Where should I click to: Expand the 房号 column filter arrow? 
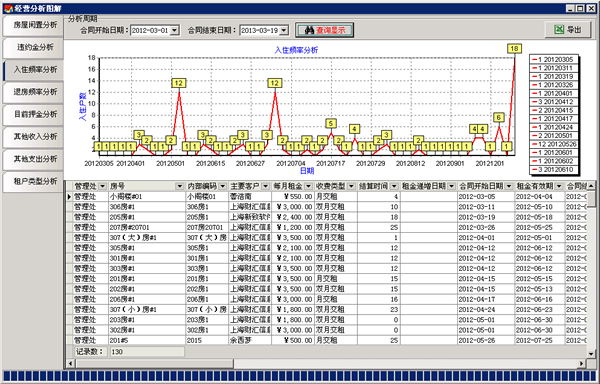click(x=179, y=186)
